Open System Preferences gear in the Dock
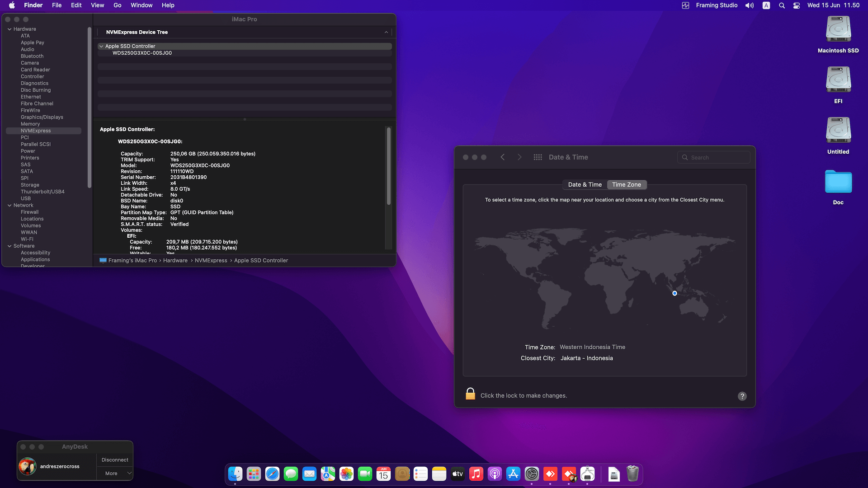The image size is (868, 488). [532, 474]
